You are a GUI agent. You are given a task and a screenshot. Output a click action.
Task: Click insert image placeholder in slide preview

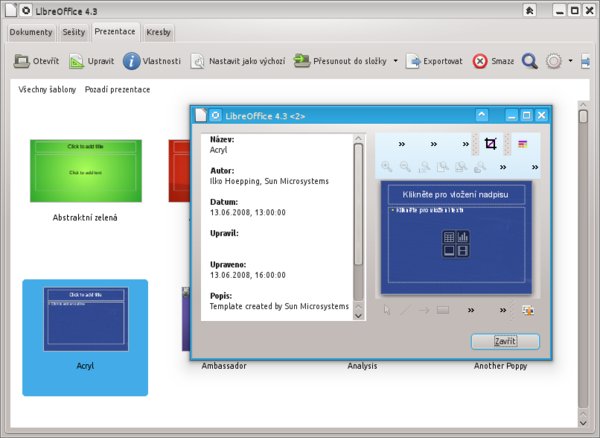click(449, 251)
